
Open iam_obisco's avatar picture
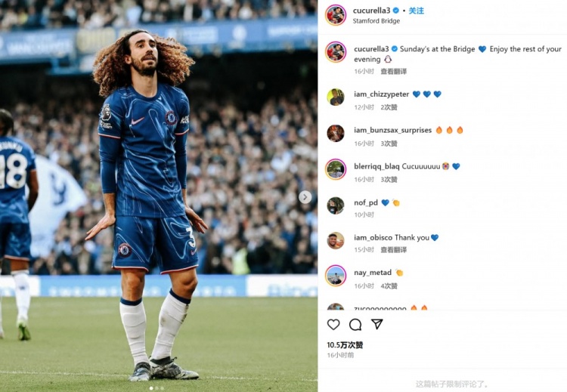(335, 241)
